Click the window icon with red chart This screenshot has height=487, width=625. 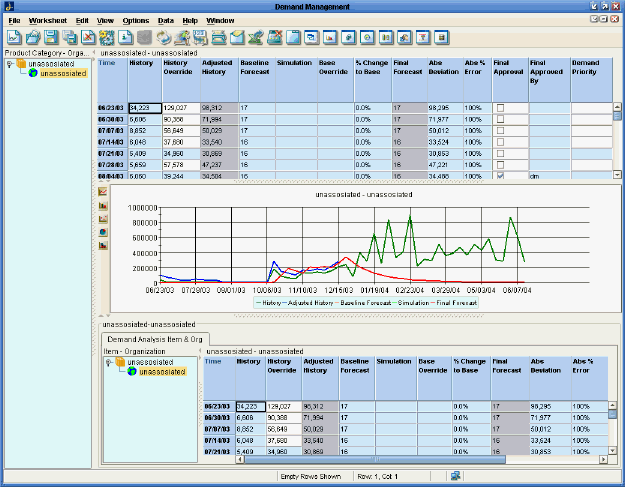[x=330, y=37]
